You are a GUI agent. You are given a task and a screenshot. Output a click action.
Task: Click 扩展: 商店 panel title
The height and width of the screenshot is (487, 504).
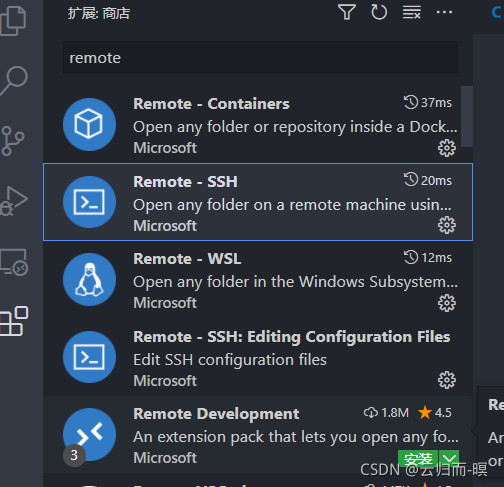(x=99, y=13)
